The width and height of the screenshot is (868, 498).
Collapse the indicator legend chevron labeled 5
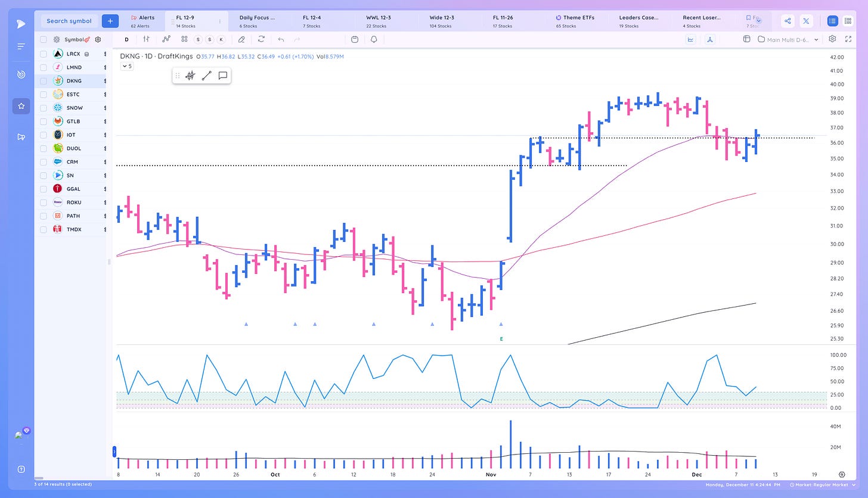127,67
